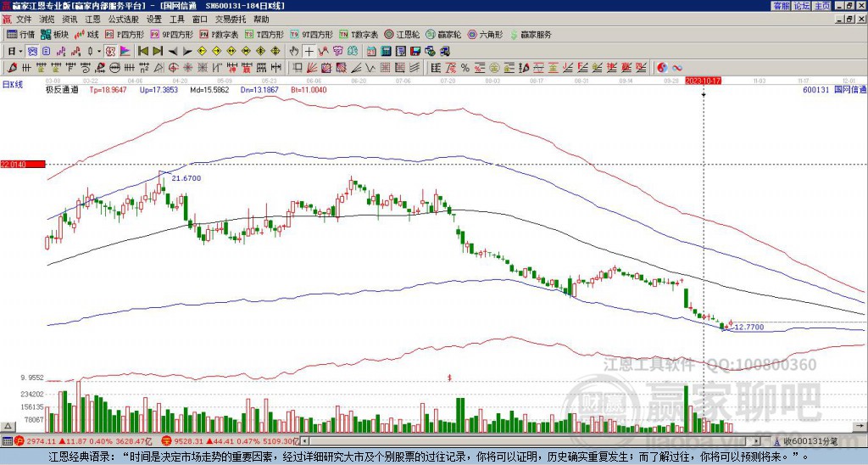The width and height of the screenshot is (868, 465).
Task: Click the 客服 customer service button
Action: pyautogui.click(x=781, y=6)
